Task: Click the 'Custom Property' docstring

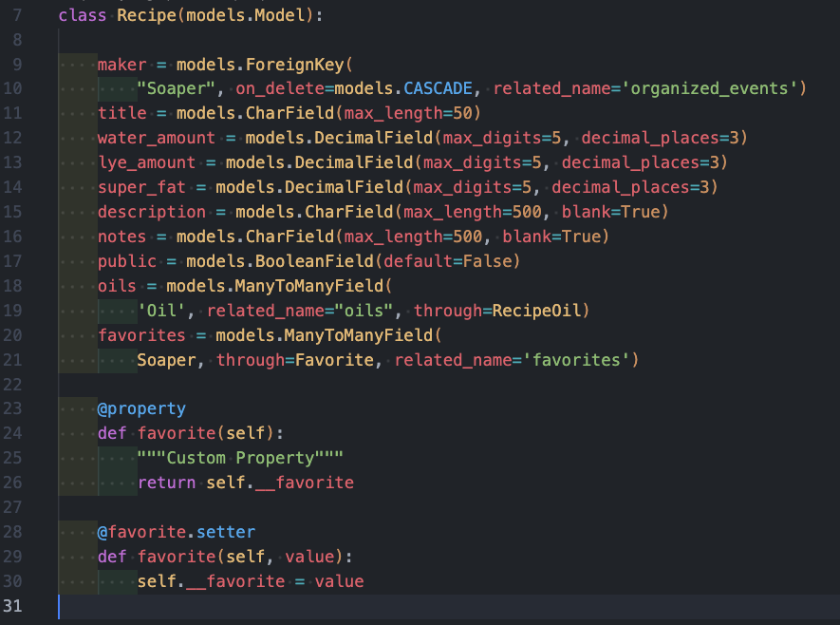Action: (x=240, y=458)
